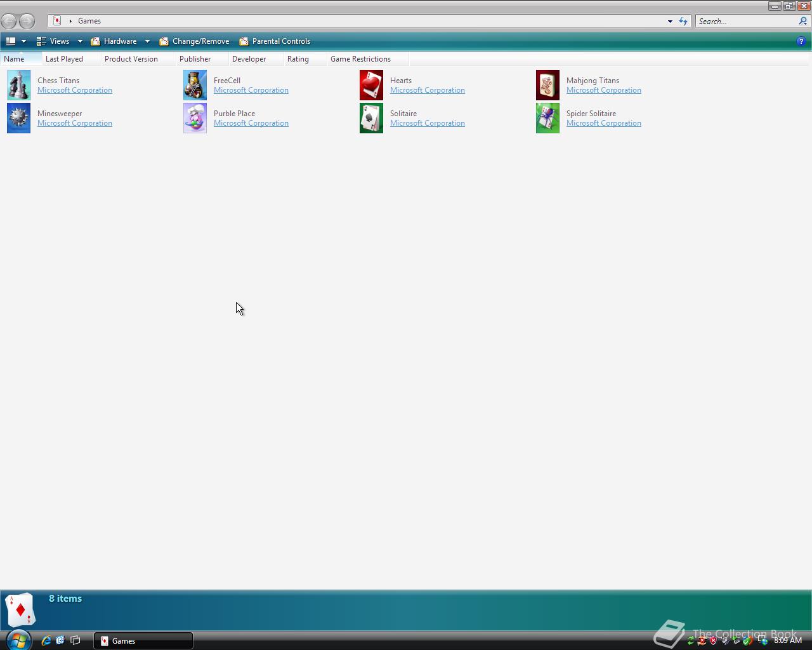Viewport: 812px width, 650px height.
Task: Expand the breadcrumb arrow before Games
Action: pos(70,21)
